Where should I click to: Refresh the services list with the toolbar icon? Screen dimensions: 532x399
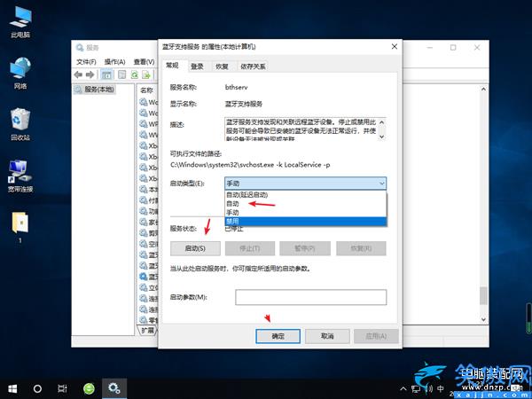pyautogui.click(x=135, y=74)
